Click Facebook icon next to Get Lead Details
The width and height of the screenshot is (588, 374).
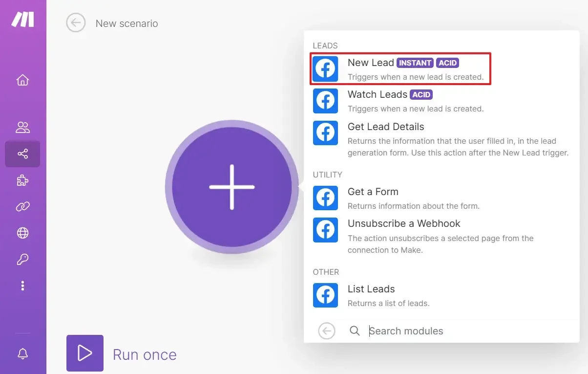tap(325, 132)
